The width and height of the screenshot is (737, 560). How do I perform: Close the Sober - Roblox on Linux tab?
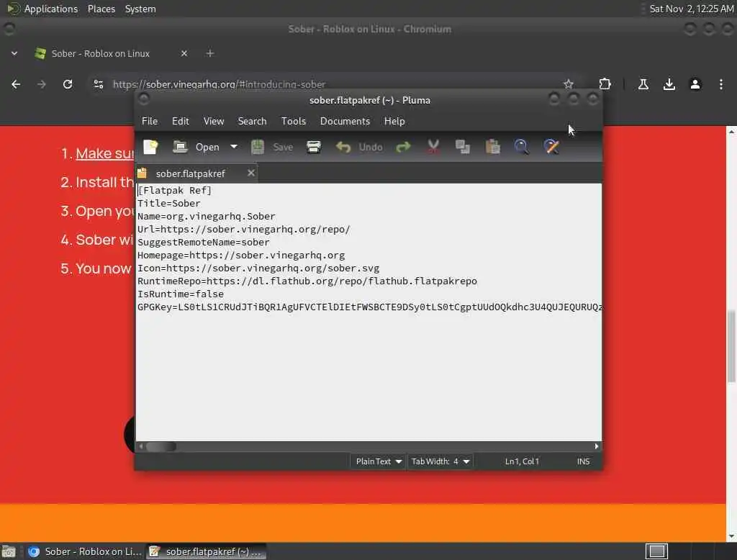coord(184,53)
